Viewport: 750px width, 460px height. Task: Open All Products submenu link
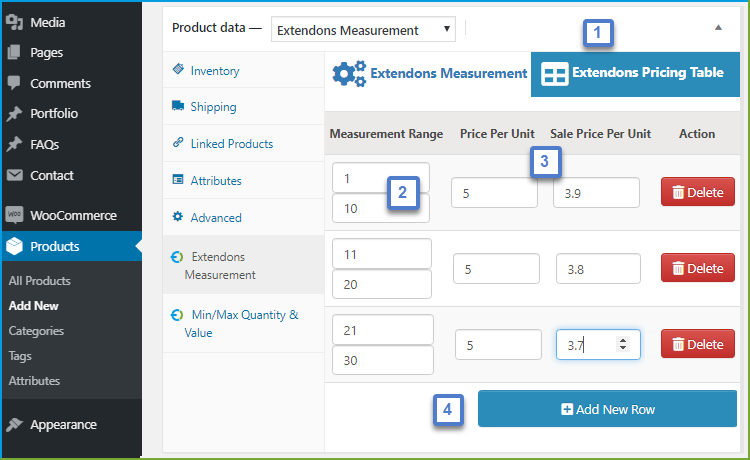coord(40,281)
